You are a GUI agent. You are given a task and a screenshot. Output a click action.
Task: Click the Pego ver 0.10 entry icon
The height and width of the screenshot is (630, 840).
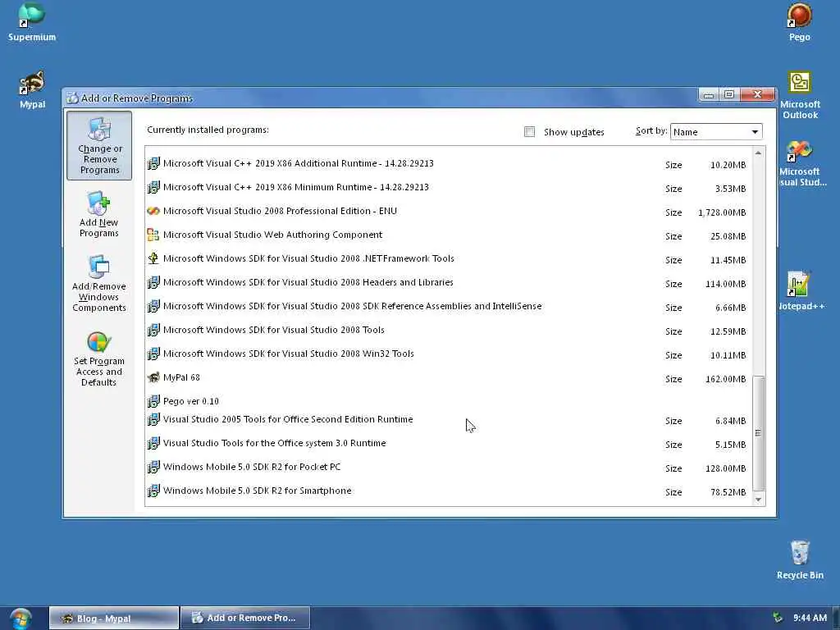153,401
